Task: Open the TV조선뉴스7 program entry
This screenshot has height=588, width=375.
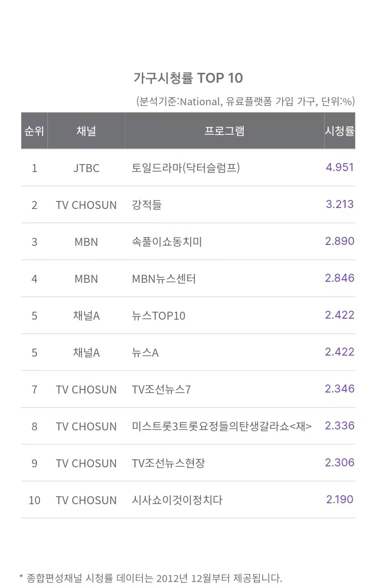Action: click(x=161, y=390)
